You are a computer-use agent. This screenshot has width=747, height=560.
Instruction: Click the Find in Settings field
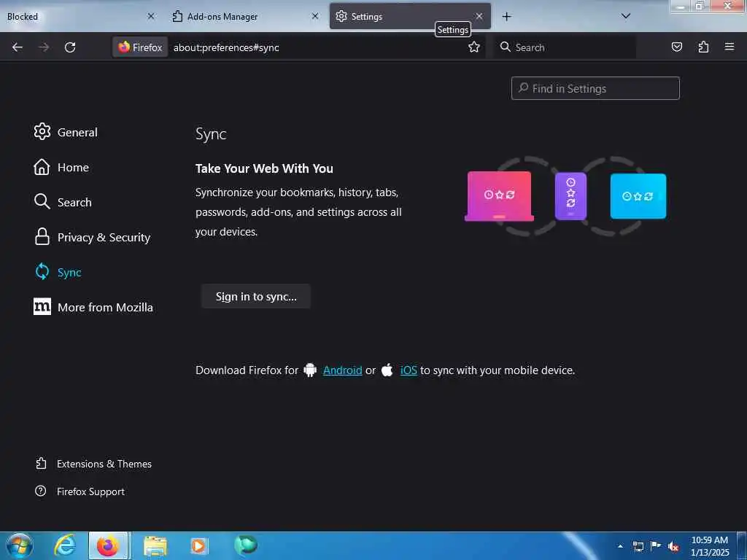(595, 88)
